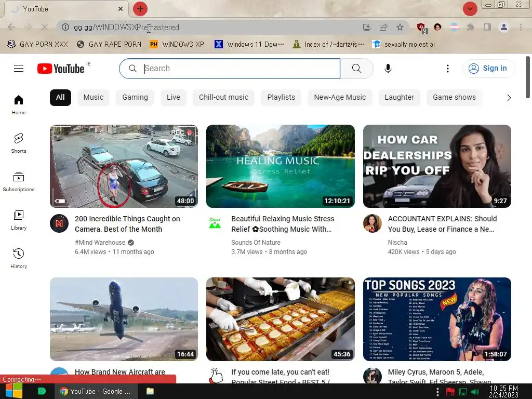The width and height of the screenshot is (532, 399).
Task: Click the Nischa channel avatar
Action: point(372,223)
